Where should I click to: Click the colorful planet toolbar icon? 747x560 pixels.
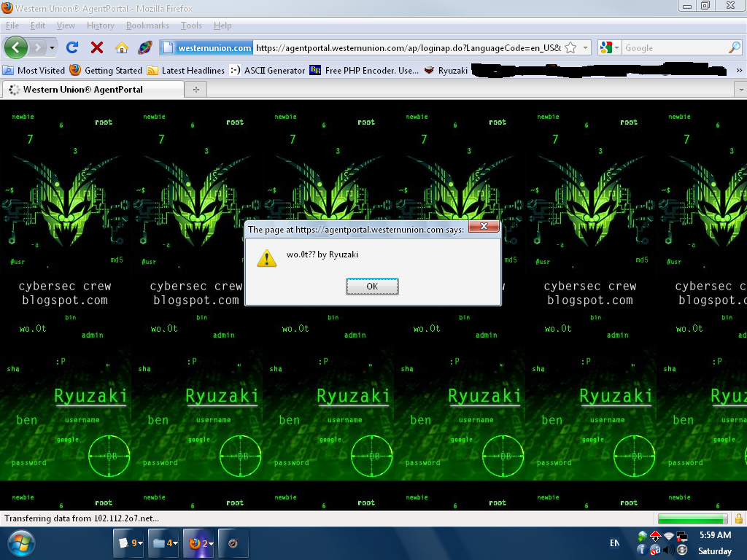[145, 47]
